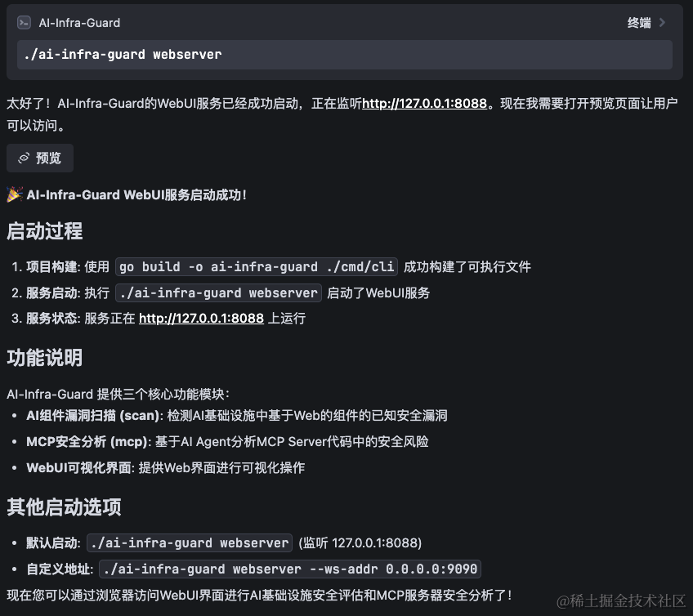Click the party popper emoji before WebUI服务启动成功
Screen dimensions: 693x616
pyautogui.click(x=15, y=194)
